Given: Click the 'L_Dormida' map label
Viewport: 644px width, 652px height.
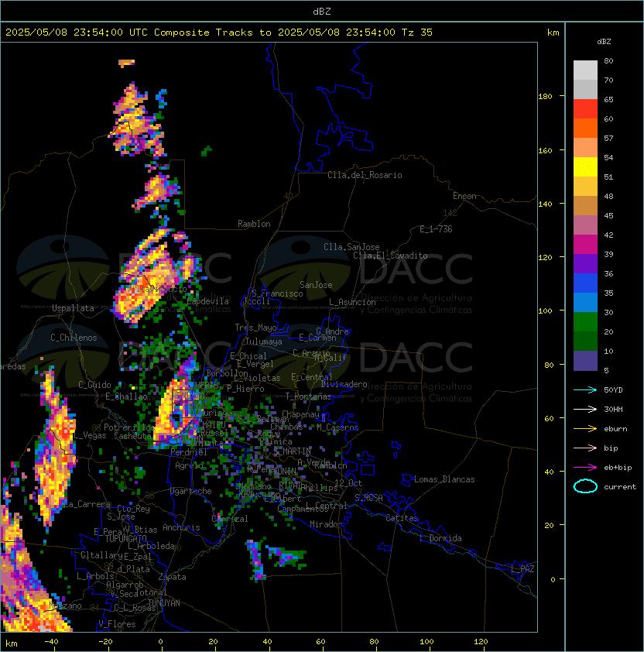Looking at the screenshot, I should [x=440, y=538].
